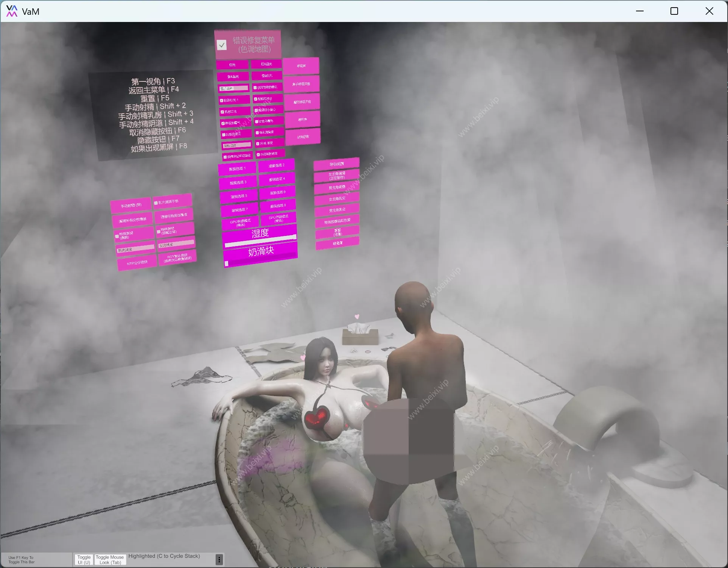Uncheck the 脸部灯光 1 checkbox
The image size is (728, 568).
click(x=222, y=101)
